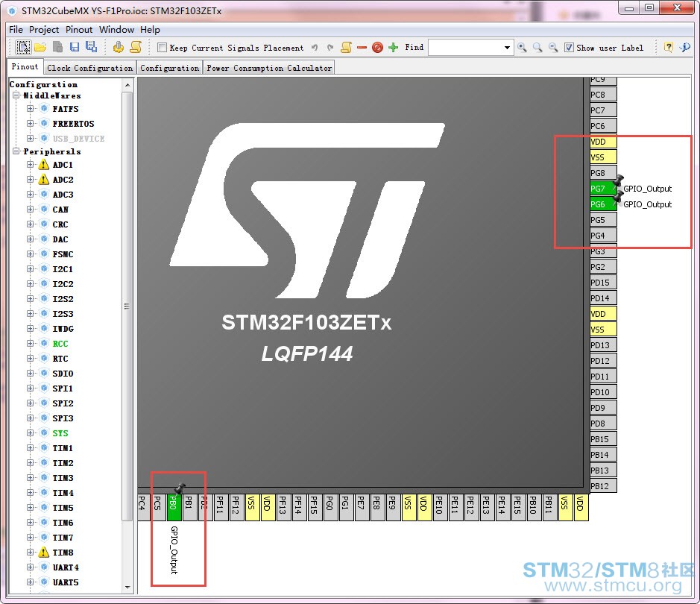The image size is (700, 604).
Task: Select green pin PG6
Action: click(602, 204)
